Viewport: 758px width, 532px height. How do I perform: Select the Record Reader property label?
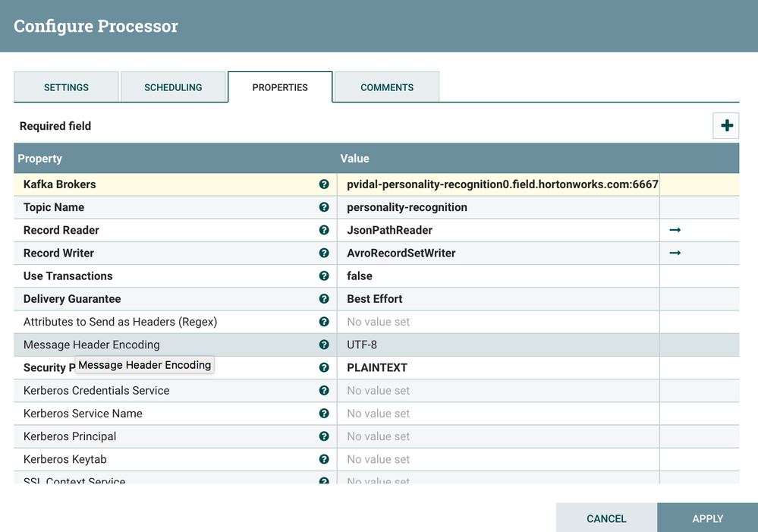pyautogui.click(x=61, y=230)
